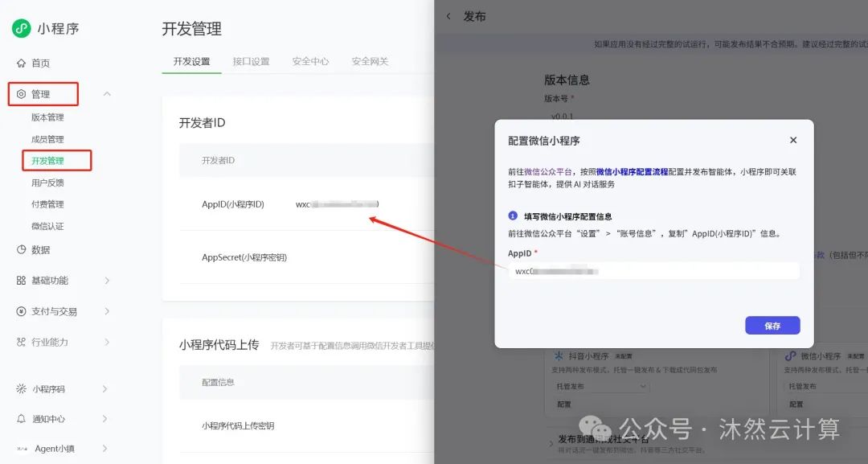This screenshot has height=464, width=868.
Task: Click the 开发者ID section heading
Action: tap(202, 123)
